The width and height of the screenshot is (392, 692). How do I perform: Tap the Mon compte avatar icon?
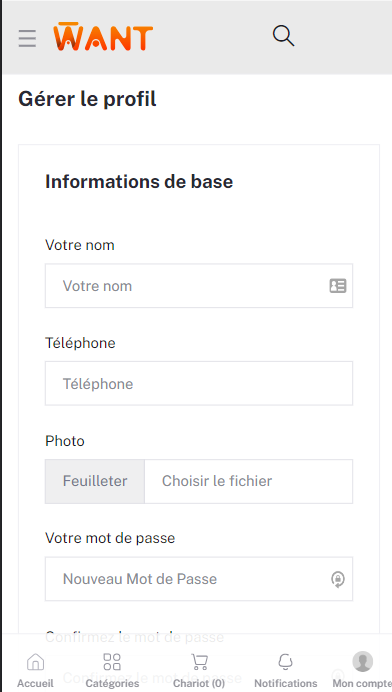362,662
